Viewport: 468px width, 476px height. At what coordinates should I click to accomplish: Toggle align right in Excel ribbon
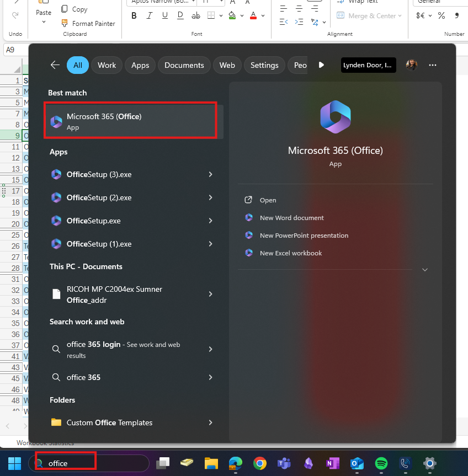tap(315, 8)
